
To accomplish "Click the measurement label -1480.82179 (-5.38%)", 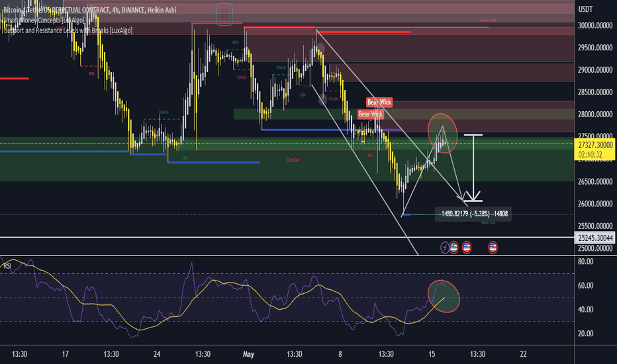I will [x=473, y=214].
